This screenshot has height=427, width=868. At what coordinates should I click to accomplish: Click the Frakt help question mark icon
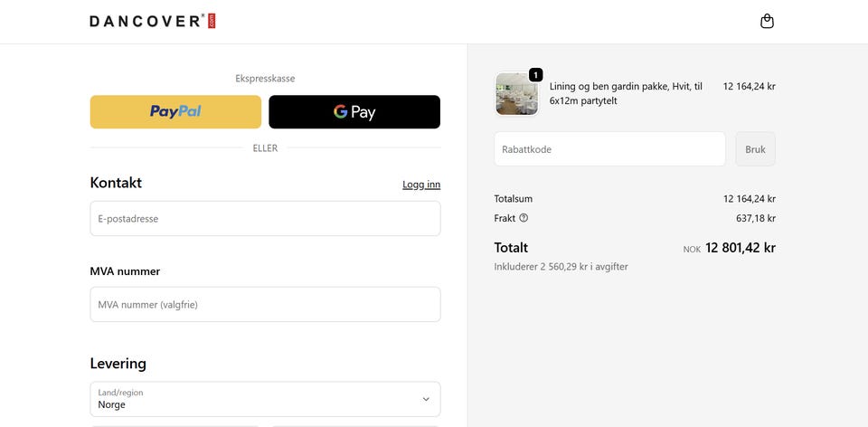[x=524, y=218]
